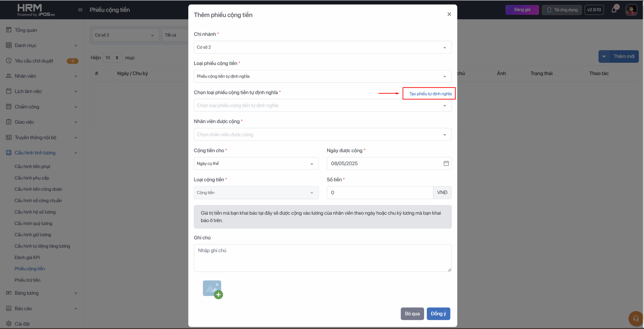Close the Thêm phiếu cộng tiền dialog

[449, 14]
